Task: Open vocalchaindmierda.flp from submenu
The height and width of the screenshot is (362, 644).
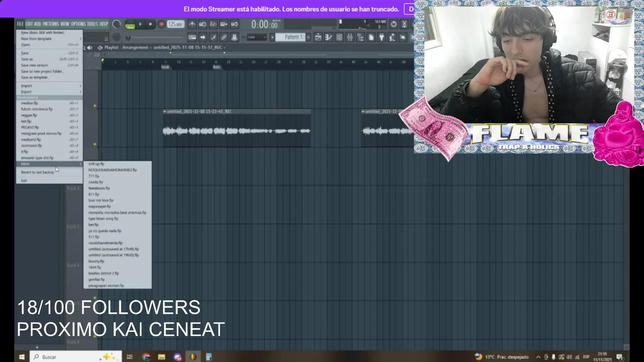Action: [118, 243]
